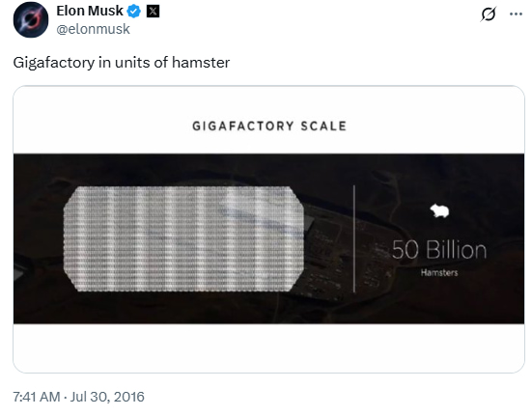Open the @elonmusk handle link

coord(93,29)
